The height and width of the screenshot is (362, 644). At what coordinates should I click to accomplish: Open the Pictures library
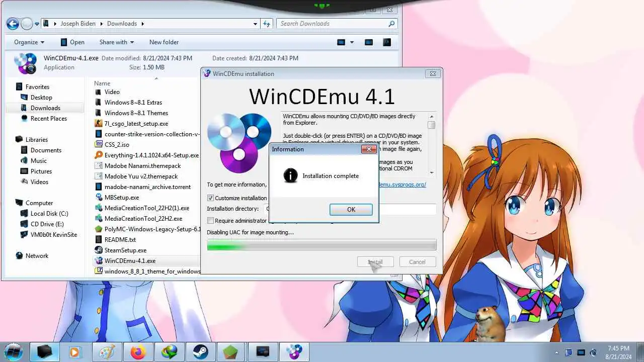click(x=41, y=171)
